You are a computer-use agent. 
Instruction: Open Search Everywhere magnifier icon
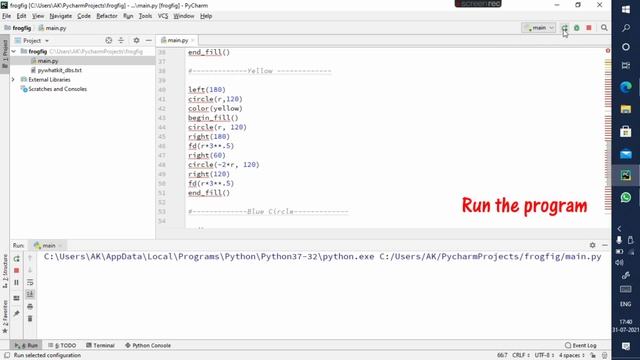[x=604, y=28]
